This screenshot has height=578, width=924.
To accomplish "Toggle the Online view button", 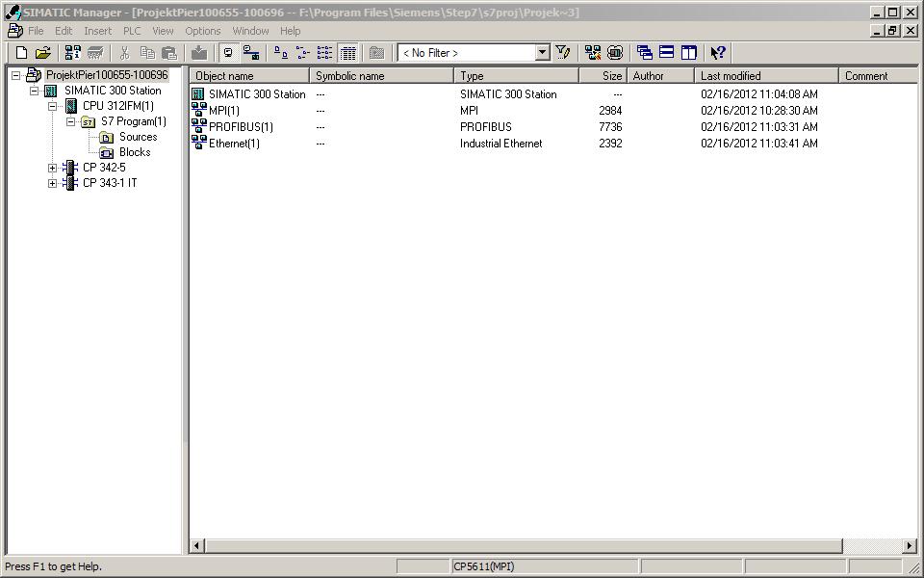I will [x=251, y=53].
